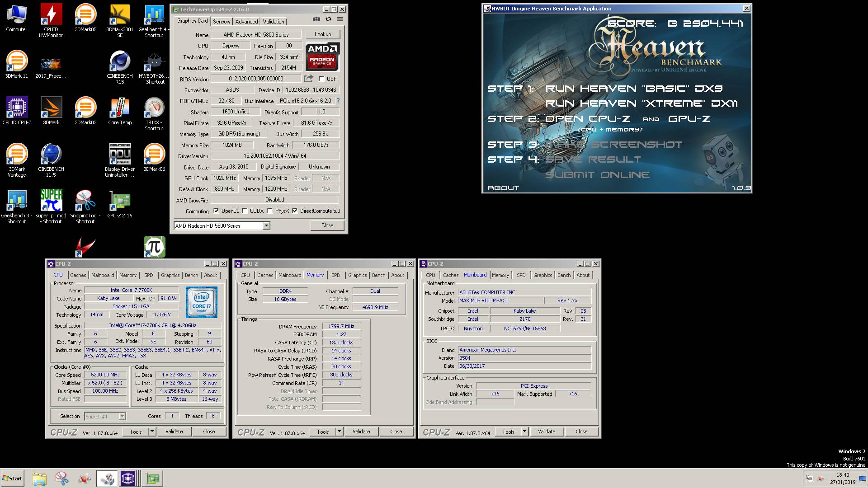Screen dimensions: 868x488
Task: Toggle the PhysX checkbox
Action: tap(270, 211)
